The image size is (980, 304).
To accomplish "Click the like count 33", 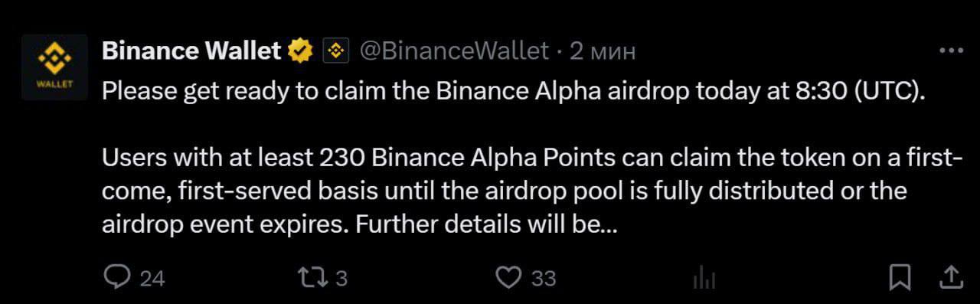I will (x=544, y=278).
